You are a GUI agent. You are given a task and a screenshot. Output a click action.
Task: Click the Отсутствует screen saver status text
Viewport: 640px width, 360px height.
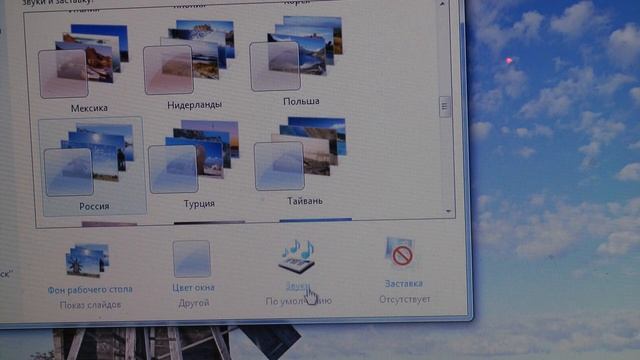(x=404, y=299)
